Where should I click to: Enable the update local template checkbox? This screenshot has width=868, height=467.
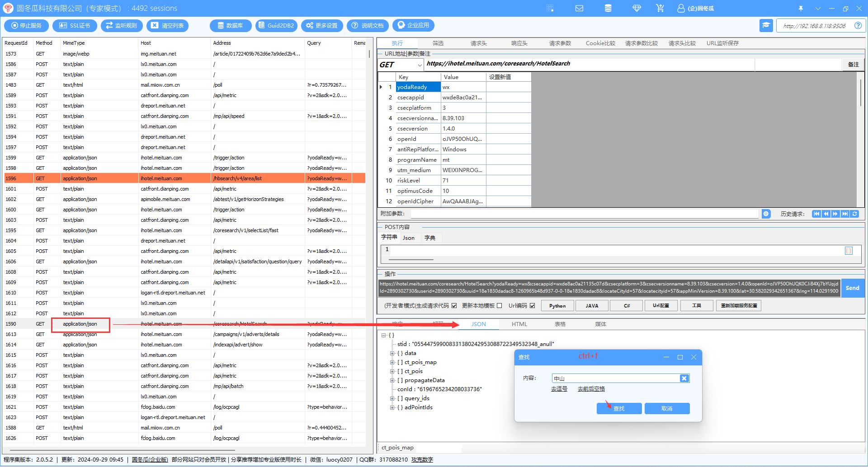click(500, 306)
